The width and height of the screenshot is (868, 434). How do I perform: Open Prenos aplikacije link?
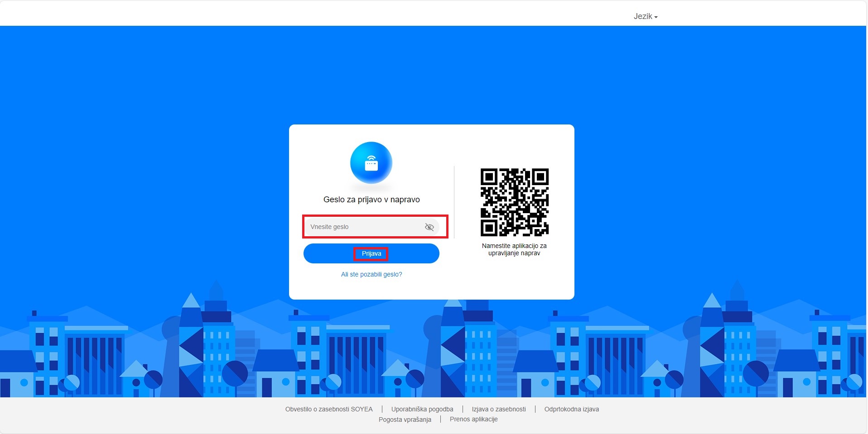(x=474, y=419)
